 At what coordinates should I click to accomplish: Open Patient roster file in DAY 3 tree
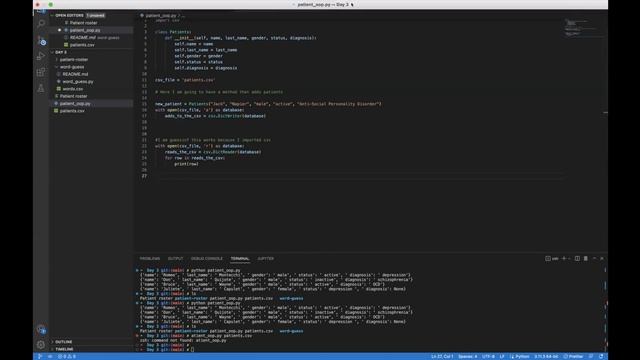pos(73,96)
